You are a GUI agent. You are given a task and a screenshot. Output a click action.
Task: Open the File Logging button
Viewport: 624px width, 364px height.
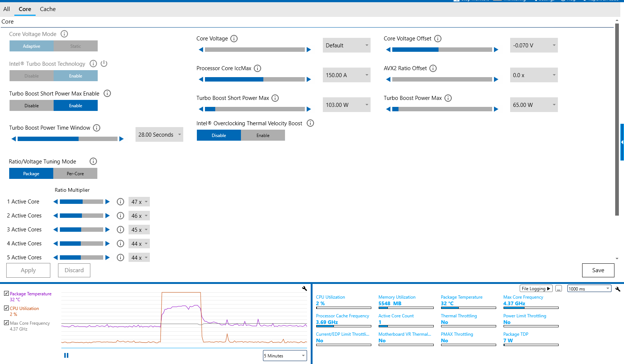[536, 289]
